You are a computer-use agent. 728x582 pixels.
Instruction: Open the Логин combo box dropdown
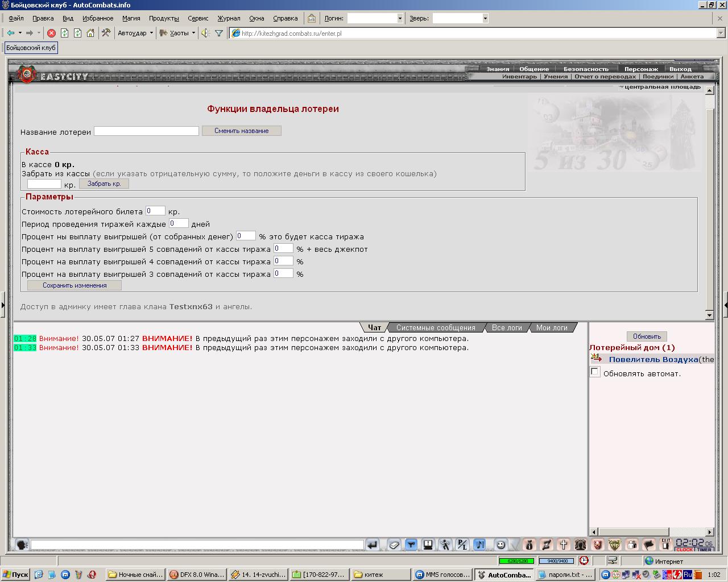399,18
